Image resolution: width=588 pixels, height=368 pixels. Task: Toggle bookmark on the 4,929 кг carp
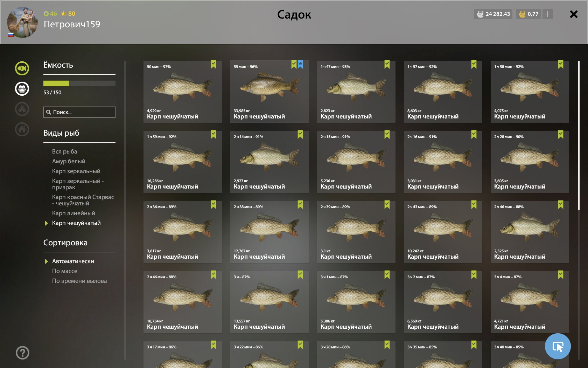pyautogui.click(x=213, y=64)
